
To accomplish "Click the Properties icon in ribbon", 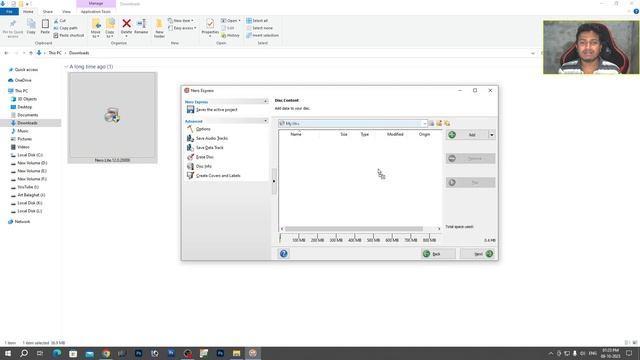I will [x=210, y=24].
